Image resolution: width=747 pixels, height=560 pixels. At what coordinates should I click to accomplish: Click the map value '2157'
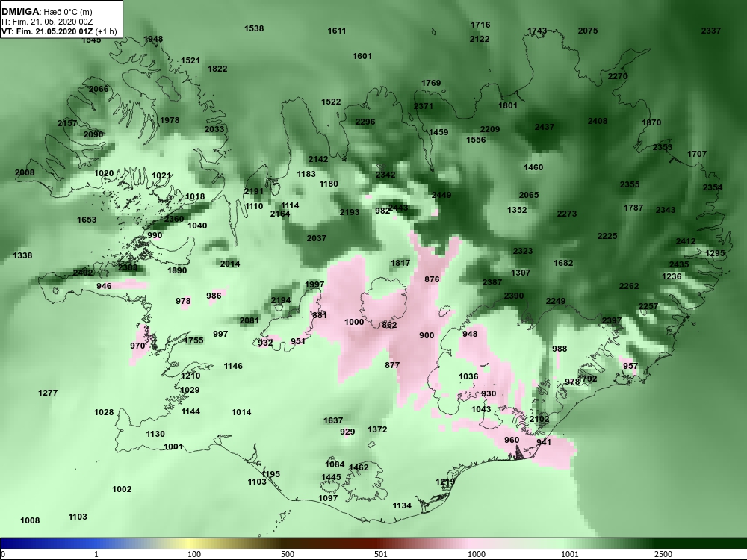click(67, 123)
